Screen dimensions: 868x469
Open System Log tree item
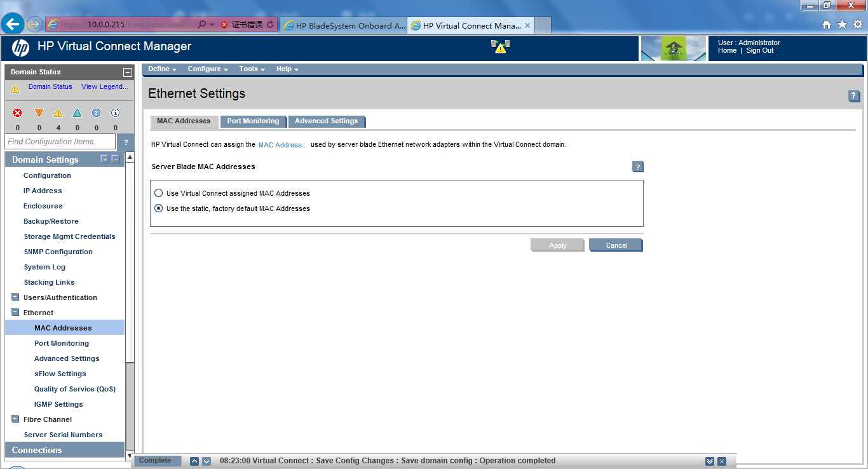44,267
